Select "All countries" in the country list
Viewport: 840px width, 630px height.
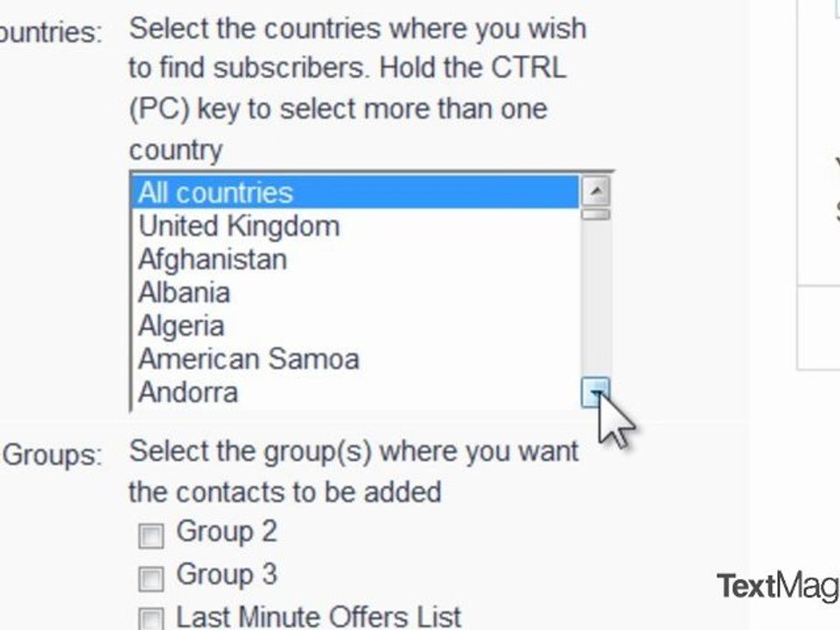point(215,192)
